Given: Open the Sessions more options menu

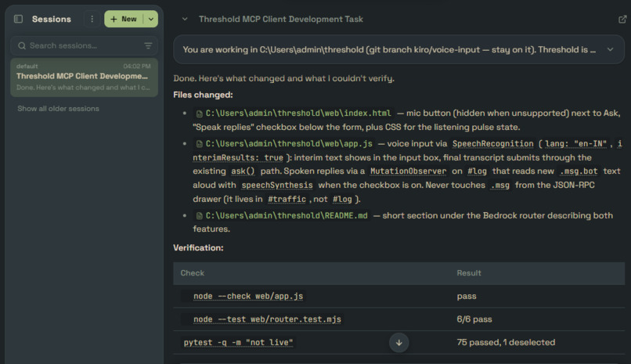Looking at the screenshot, I should [x=92, y=19].
